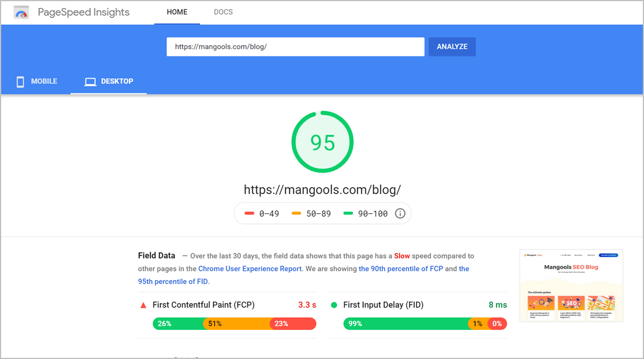The height and width of the screenshot is (359, 644).
Task: Open the DOCS tab
Action: coord(223,12)
